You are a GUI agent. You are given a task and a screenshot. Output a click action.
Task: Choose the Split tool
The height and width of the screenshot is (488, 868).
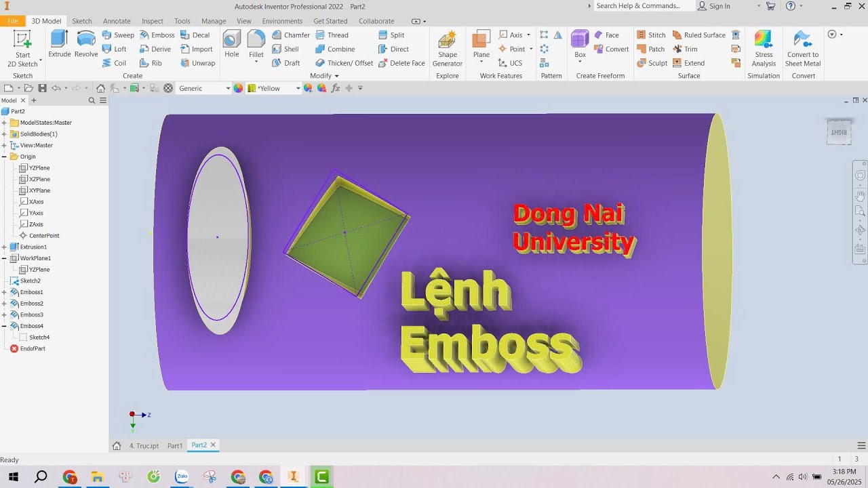click(x=391, y=35)
